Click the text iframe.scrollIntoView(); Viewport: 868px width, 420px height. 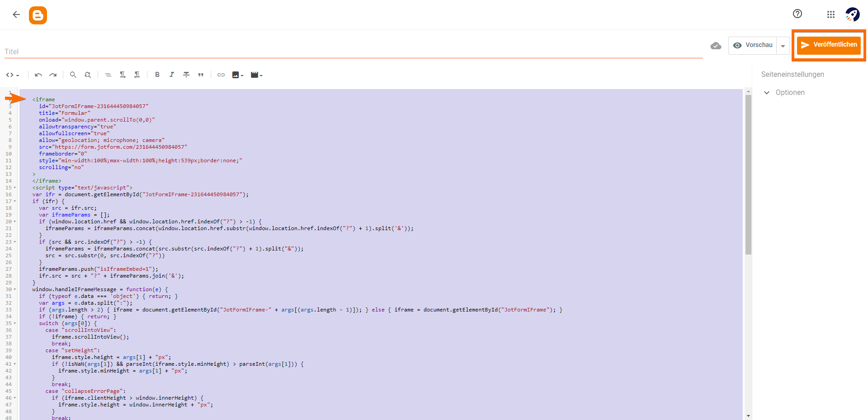click(x=90, y=337)
